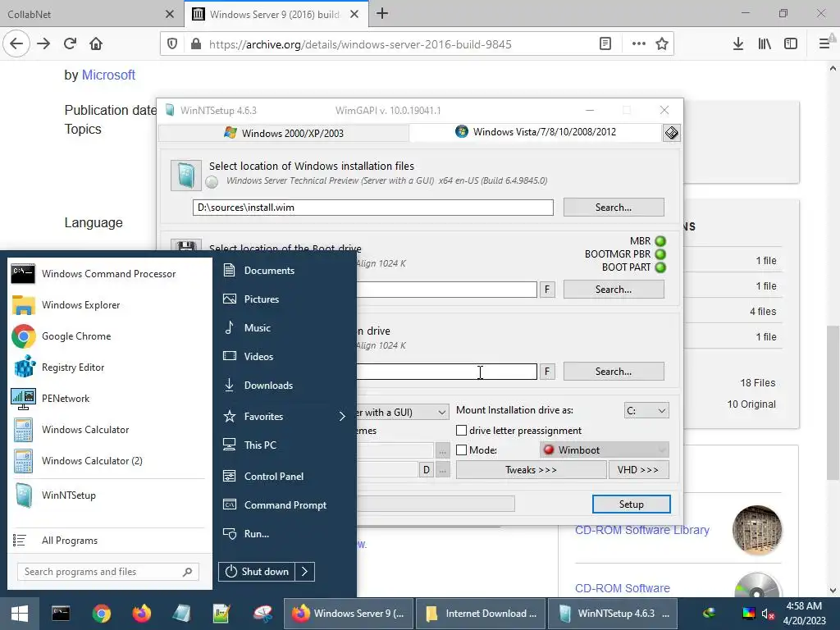The height and width of the screenshot is (630, 840).
Task: Edit the install.wim path field
Action: click(373, 208)
